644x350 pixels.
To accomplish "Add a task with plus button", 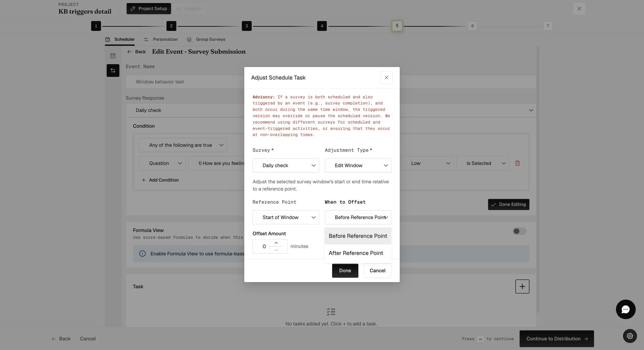I will pos(522,286).
